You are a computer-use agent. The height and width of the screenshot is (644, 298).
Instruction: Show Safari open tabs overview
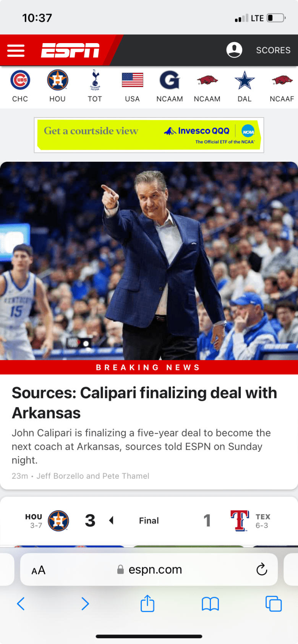pyautogui.click(x=274, y=604)
